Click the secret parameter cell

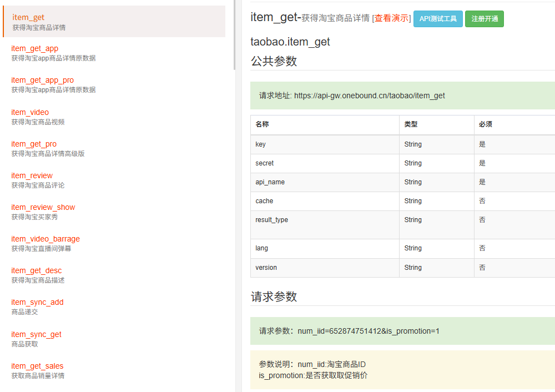[325, 163]
